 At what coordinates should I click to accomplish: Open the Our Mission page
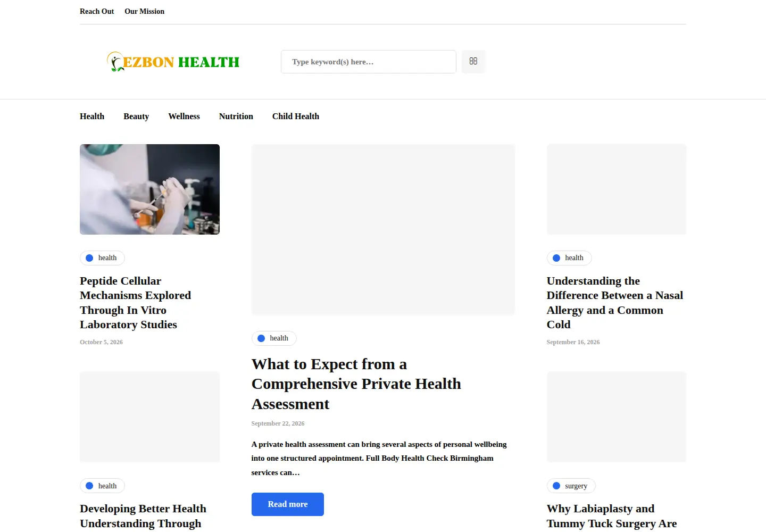[x=144, y=11]
